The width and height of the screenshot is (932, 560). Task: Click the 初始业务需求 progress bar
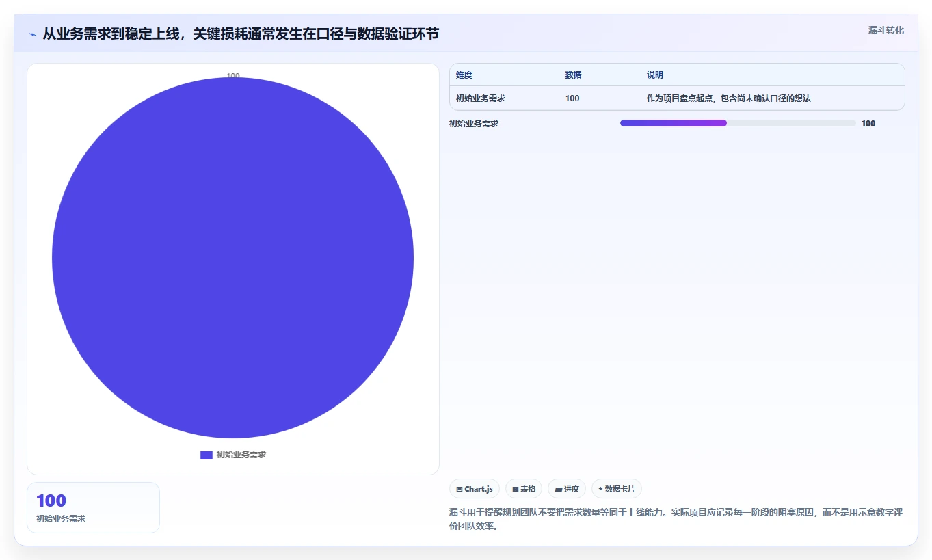pos(738,123)
